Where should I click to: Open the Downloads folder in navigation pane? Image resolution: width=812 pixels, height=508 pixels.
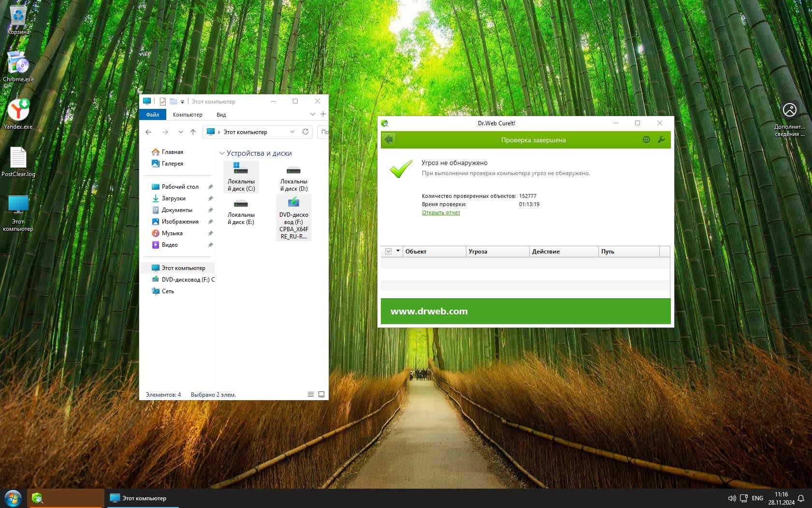174,198
